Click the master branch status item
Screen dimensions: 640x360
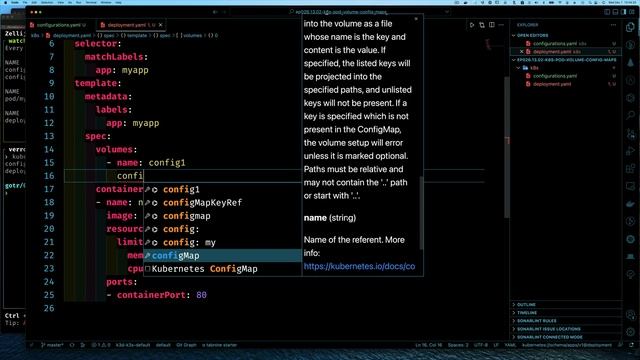coord(52,345)
